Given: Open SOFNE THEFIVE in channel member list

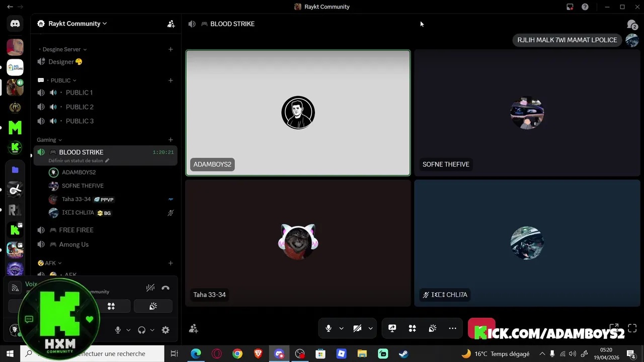Looking at the screenshot, I should click(x=112, y=186).
